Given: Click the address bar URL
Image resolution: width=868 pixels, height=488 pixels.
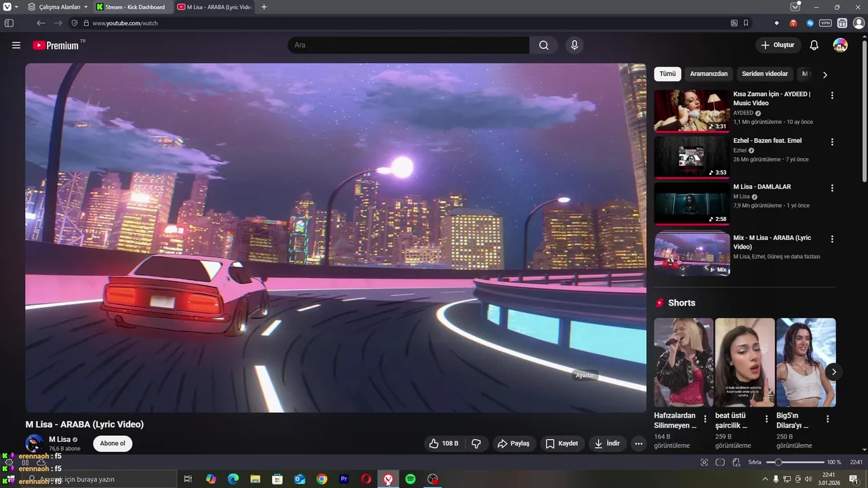Looking at the screenshot, I should (125, 23).
